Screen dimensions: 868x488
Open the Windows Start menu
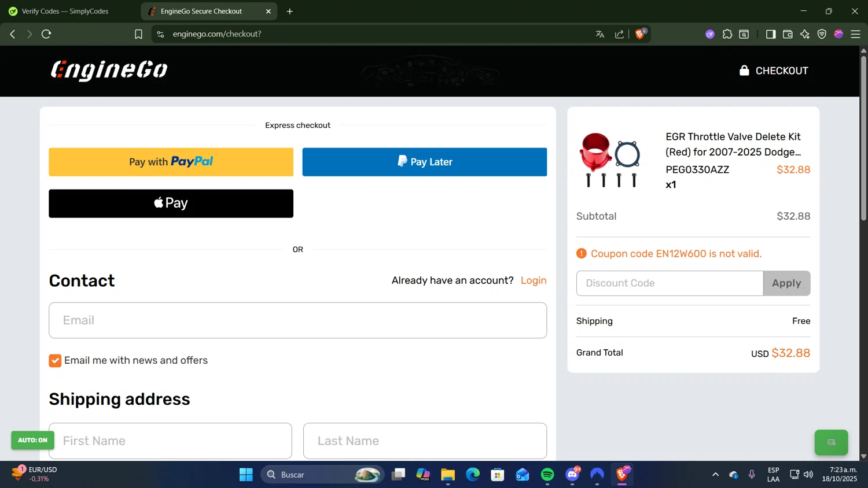click(x=246, y=475)
